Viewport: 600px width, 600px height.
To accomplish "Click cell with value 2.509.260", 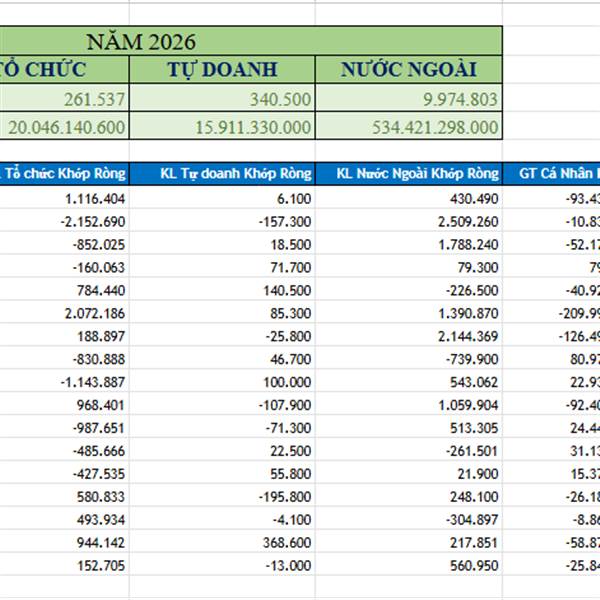I will click(x=409, y=221).
